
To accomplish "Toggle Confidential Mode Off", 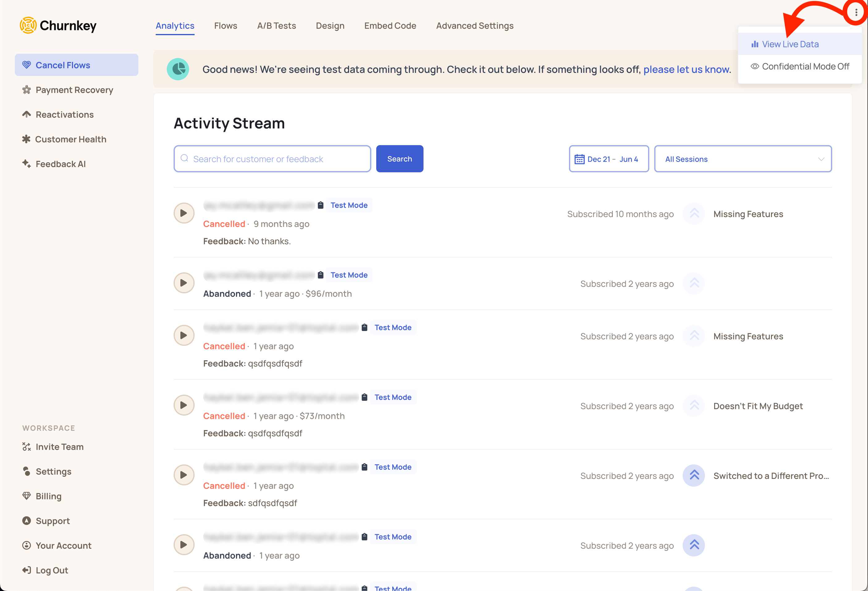I will coord(800,66).
